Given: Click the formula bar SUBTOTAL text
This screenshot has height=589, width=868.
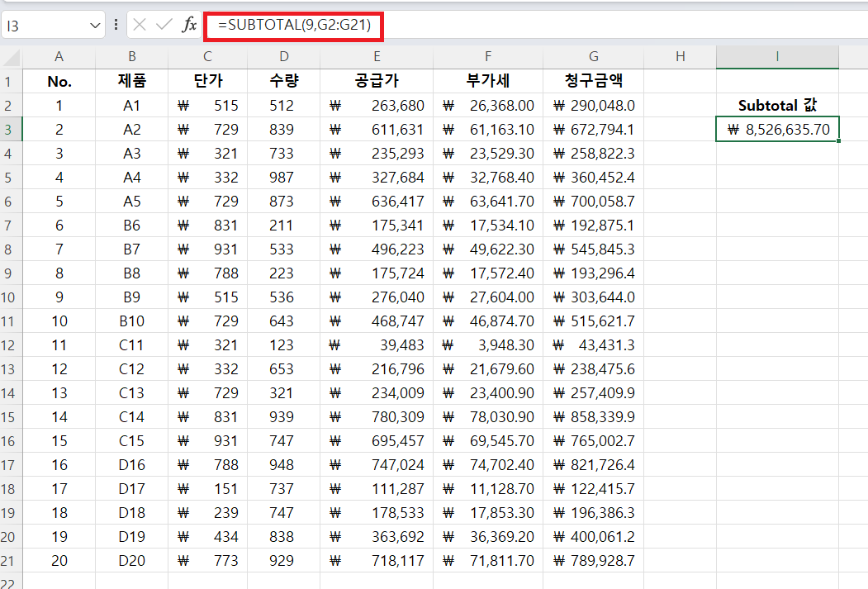Looking at the screenshot, I should [294, 25].
